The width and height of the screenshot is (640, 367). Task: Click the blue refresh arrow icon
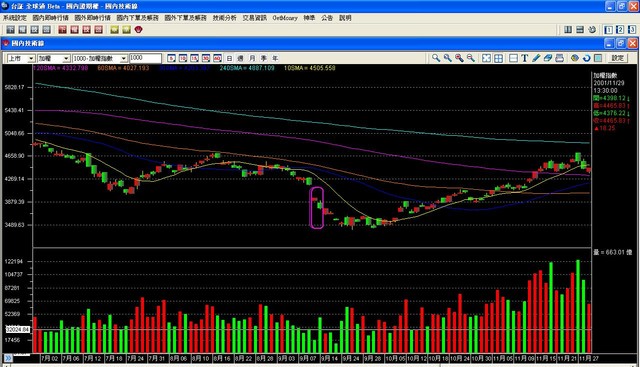click(x=587, y=58)
